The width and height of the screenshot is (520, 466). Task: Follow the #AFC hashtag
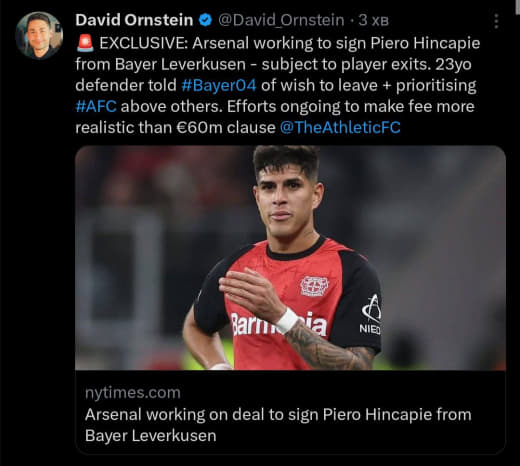click(x=96, y=107)
